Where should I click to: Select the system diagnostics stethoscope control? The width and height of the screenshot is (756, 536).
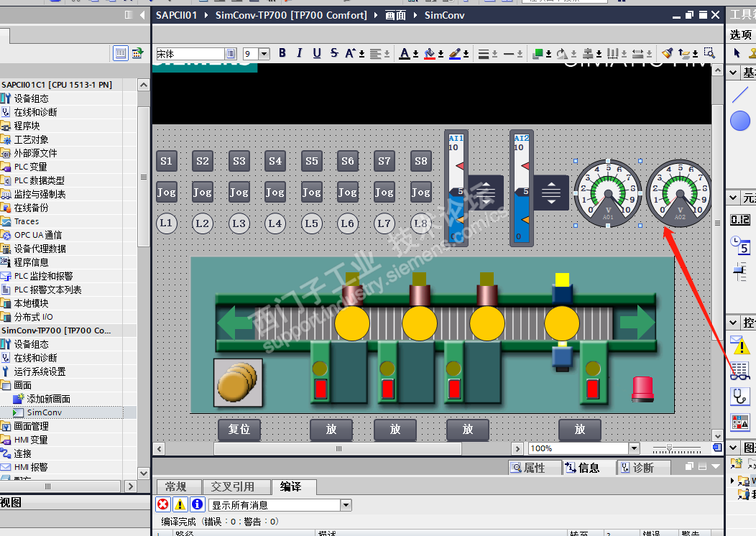[740, 396]
